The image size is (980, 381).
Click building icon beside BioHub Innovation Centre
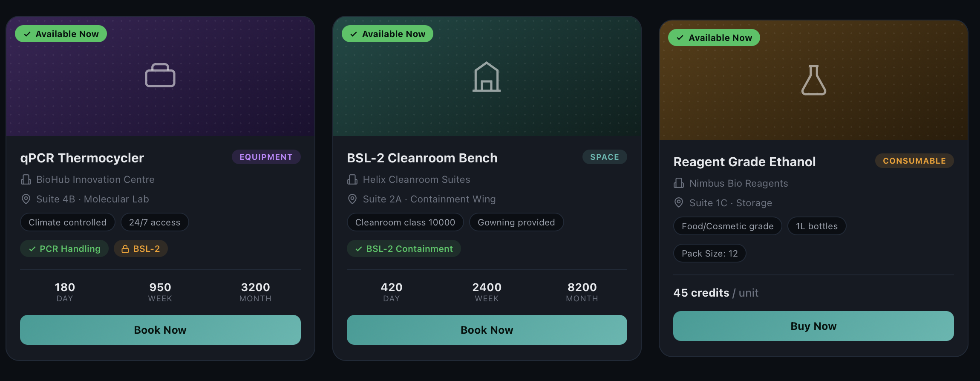coord(26,179)
